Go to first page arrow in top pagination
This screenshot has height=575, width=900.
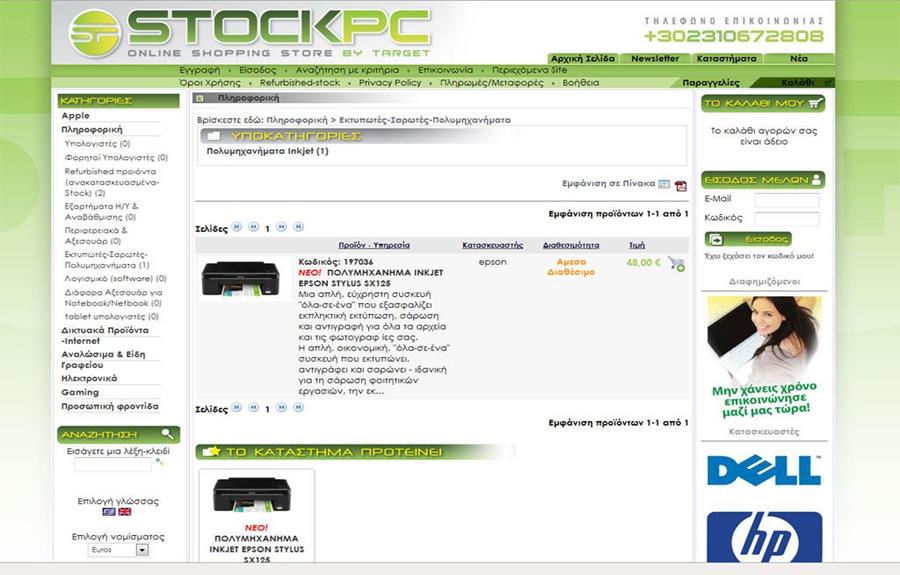[x=236, y=227]
